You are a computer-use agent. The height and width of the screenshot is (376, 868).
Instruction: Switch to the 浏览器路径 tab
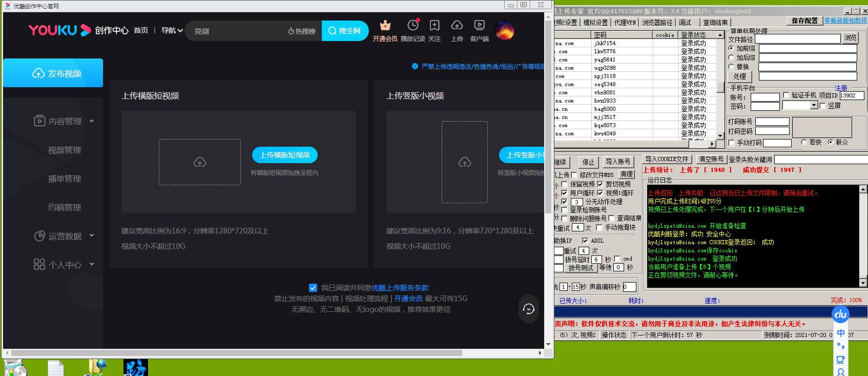pyautogui.click(x=657, y=23)
